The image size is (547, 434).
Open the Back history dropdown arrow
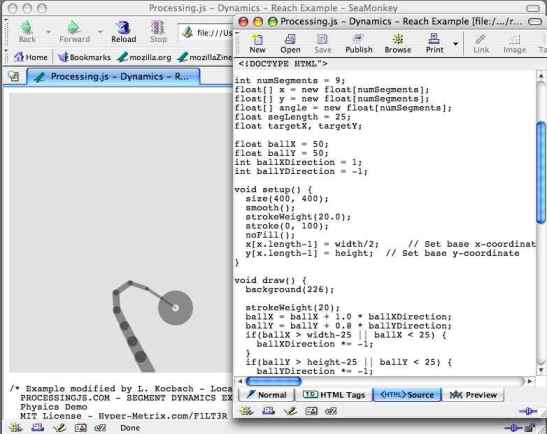pyautogui.click(x=48, y=32)
